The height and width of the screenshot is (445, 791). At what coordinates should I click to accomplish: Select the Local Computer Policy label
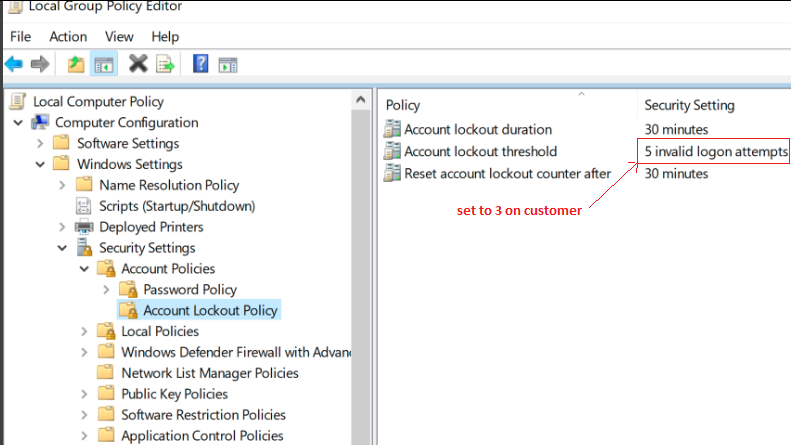tap(98, 101)
